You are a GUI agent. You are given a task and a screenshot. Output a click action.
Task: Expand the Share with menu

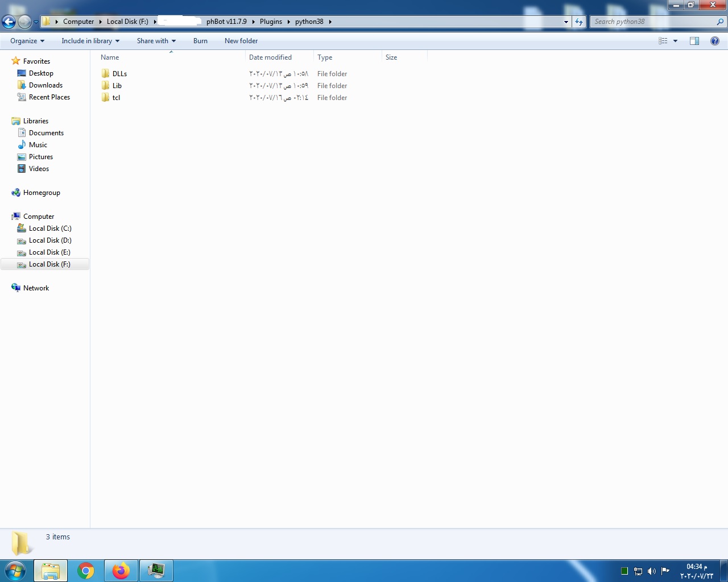click(x=156, y=40)
